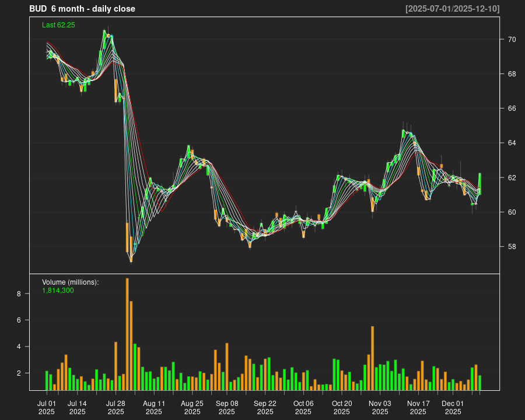Click the 64 price axis label
The height and width of the screenshot is (420, 525).
pyautogui.click(x=512, y=143)
